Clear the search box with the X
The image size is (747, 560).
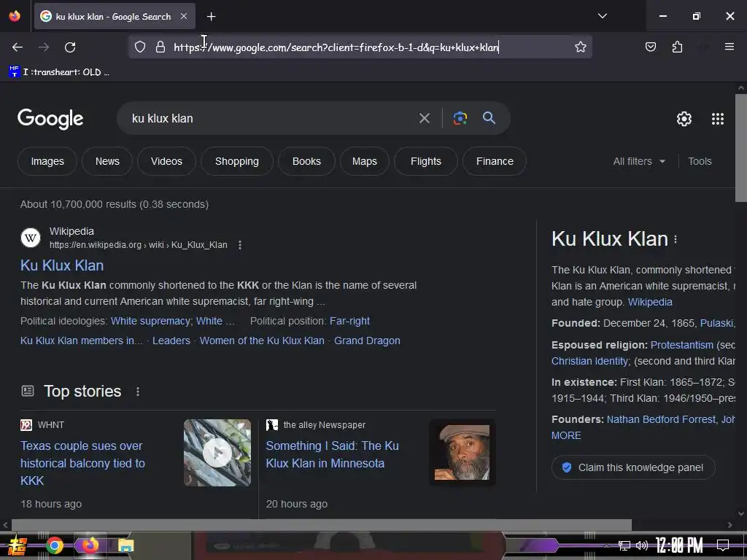coord(424,118)
